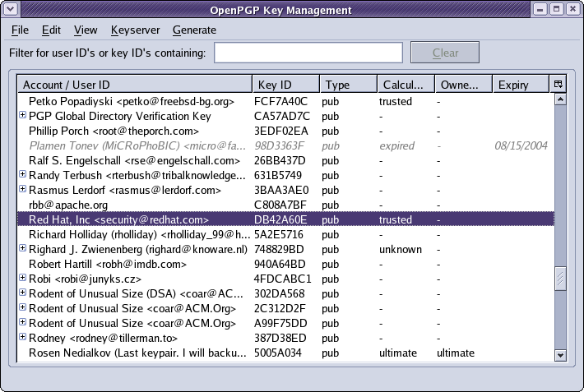The image size is (584, 392).
Task: Select Richard Holliday key row
Action: (285, 234)
